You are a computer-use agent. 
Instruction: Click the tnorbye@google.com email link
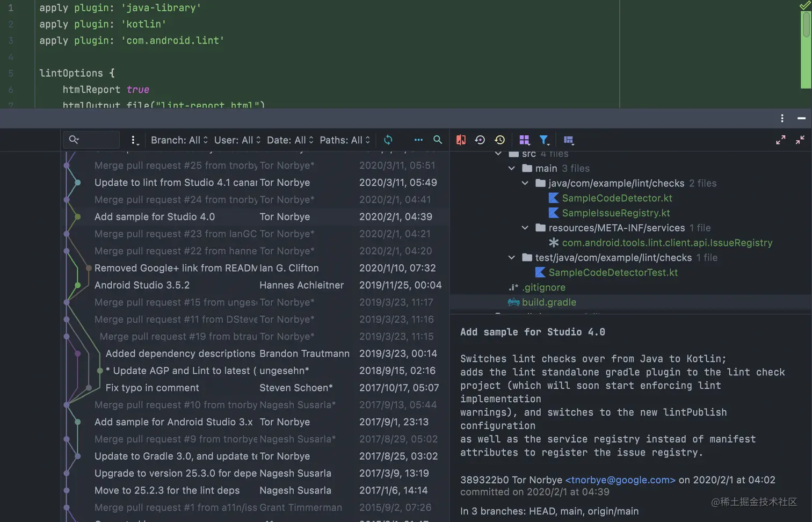pos(620,480)
